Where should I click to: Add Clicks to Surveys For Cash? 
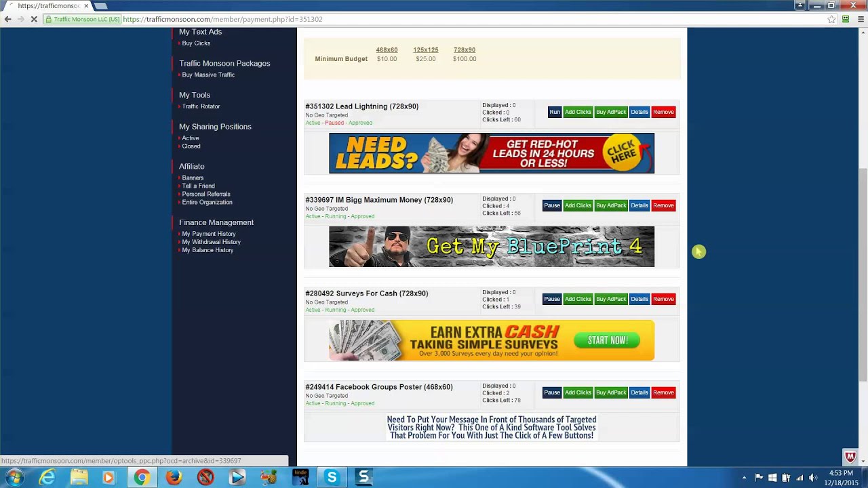tap(578, 299)
